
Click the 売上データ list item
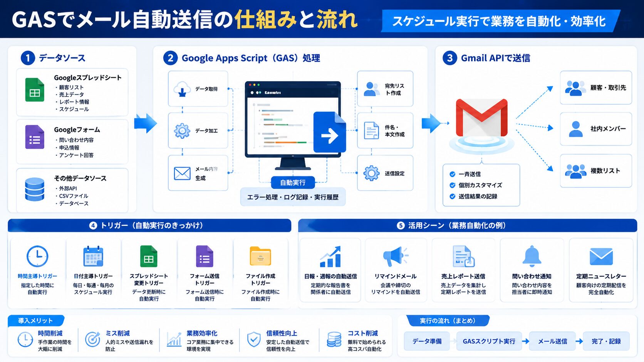71,95
